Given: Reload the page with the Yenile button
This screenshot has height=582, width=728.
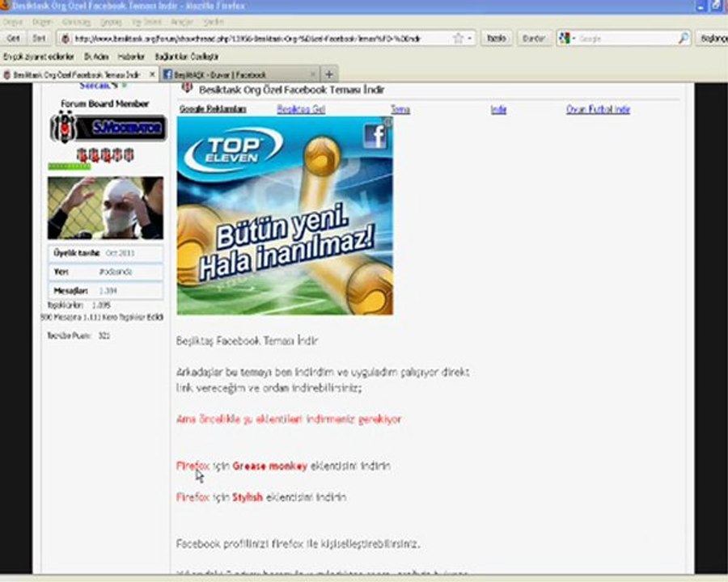Looking at the screenshot, I should click(x=497, y=39).
